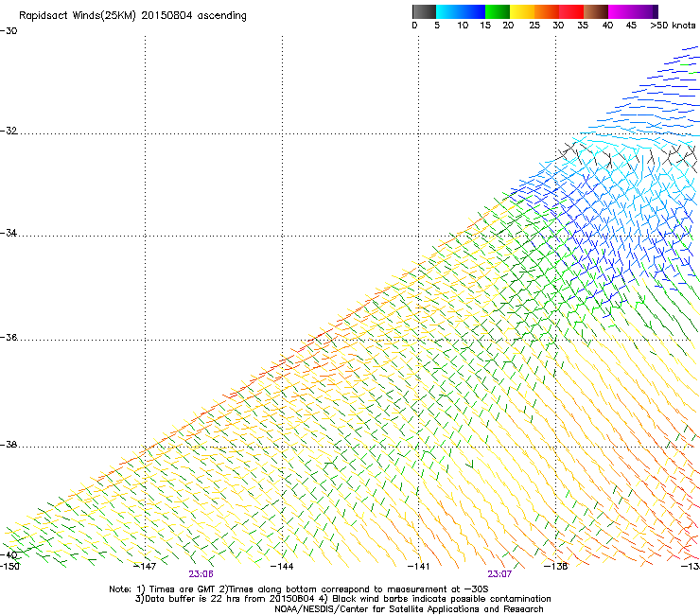Click the magenta 40-45 knots color segment

621,11
